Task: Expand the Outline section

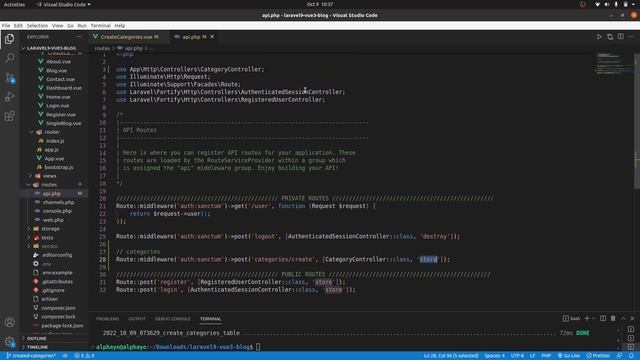Action: click(36, 338)
